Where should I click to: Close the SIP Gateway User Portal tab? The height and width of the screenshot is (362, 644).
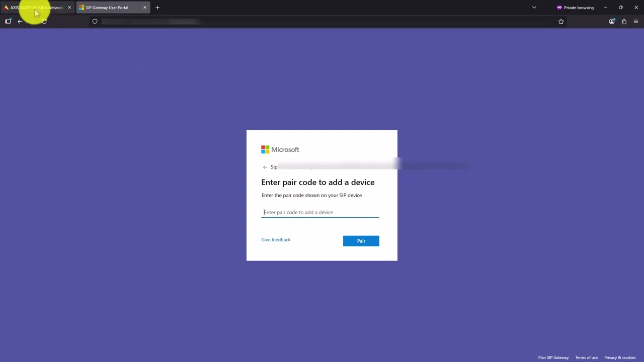(145, 8)
